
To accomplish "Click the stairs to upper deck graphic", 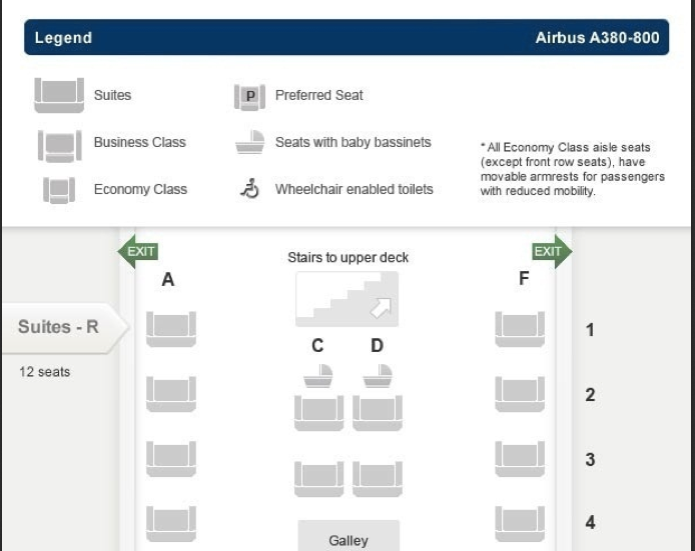I will point(347,299).
